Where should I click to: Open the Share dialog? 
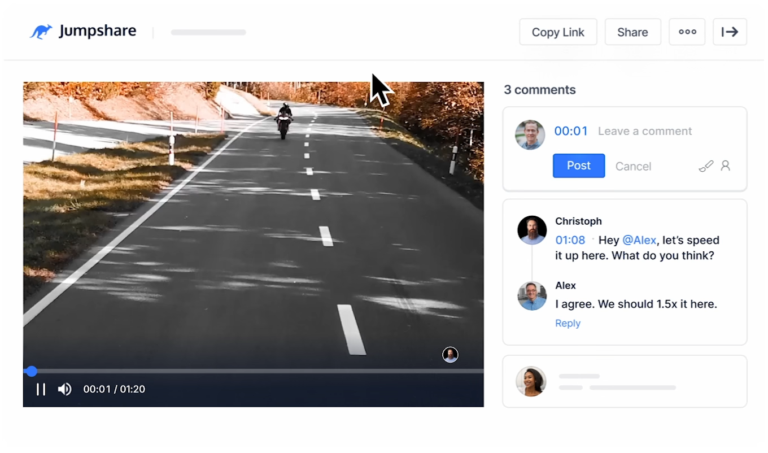click(632, 32)
